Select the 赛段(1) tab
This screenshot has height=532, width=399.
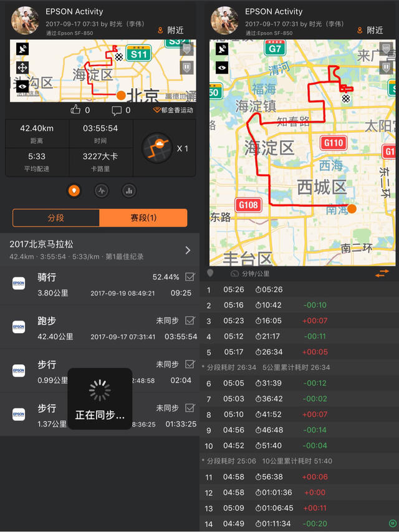click(x=143, y=218)
